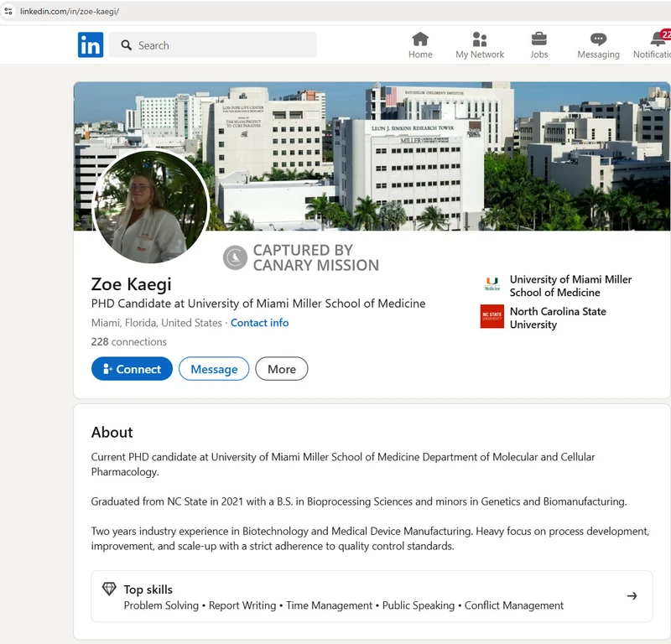Click the Problem Solving skills line
The image size is (671, 644).
pos(343,605)
